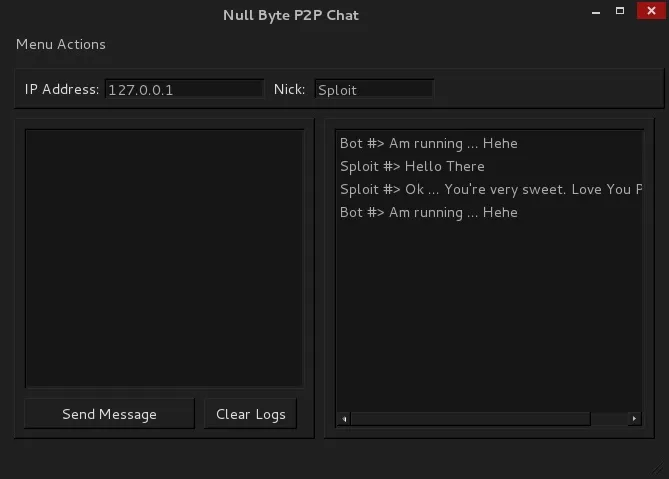Click the IP Address input field

[x=185, y=90]
